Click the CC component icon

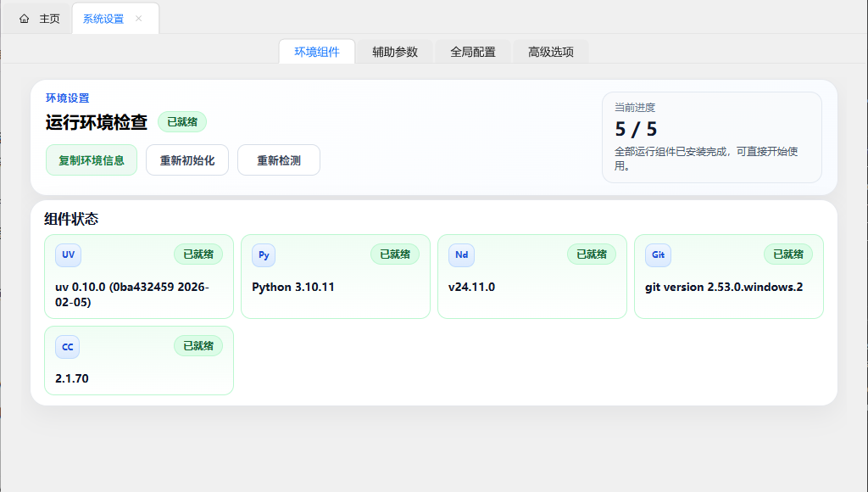tap(67, 346)
